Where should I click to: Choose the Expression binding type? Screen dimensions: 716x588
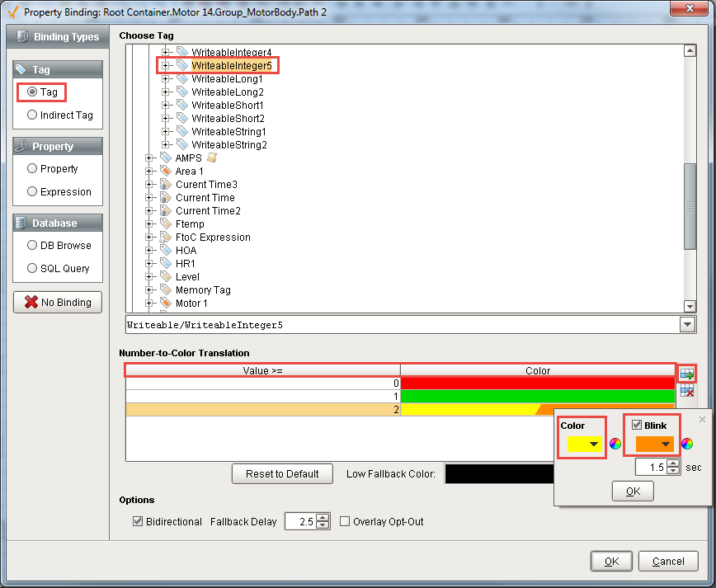pyautogui.click(x=33, y=192)
